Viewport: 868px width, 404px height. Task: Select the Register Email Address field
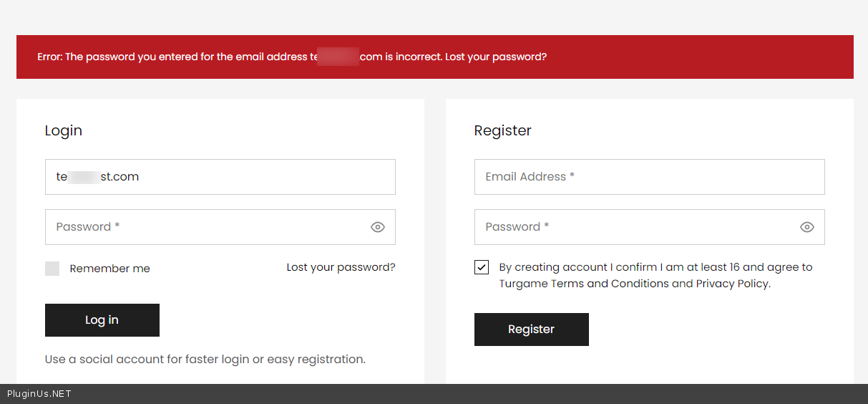(x=649, y=177)
